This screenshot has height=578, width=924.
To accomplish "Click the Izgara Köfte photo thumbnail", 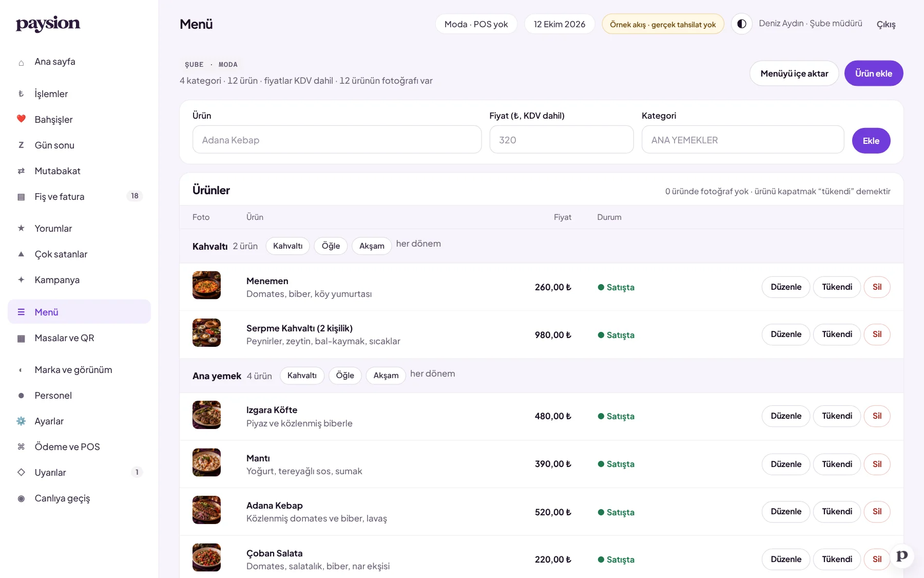I will coord(206,415).
